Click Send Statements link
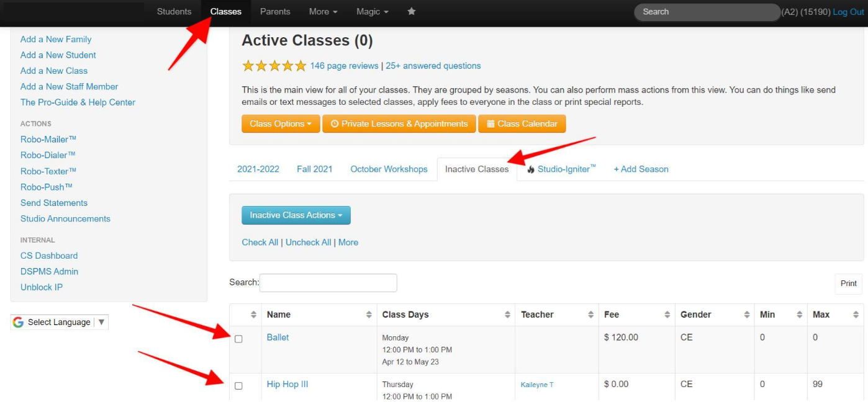 (x=54, y=203)
